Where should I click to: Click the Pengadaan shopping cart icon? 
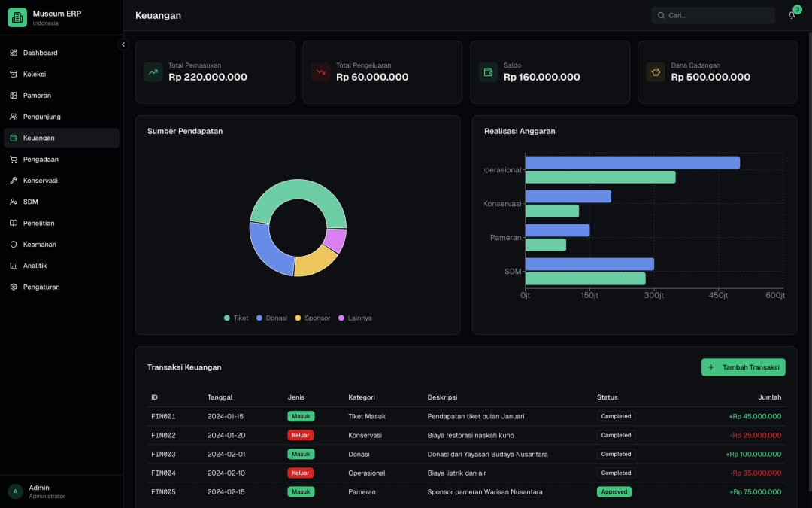(x=14, y=160)
